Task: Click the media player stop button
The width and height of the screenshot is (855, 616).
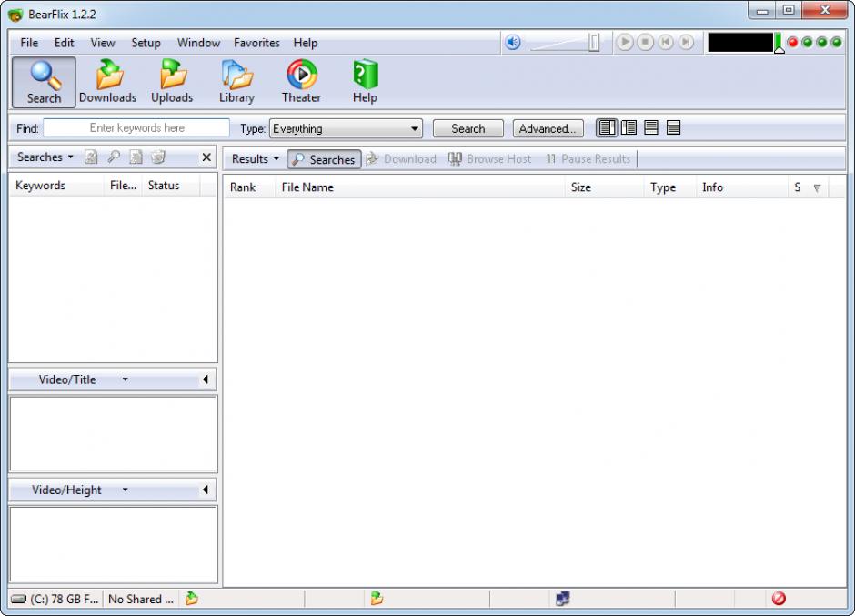Action: [x=645, y=42]
